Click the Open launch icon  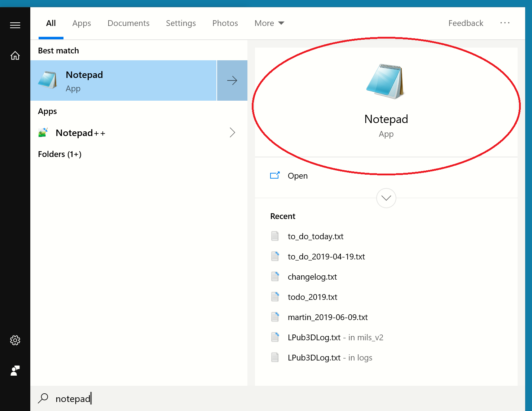click(275, 175)
